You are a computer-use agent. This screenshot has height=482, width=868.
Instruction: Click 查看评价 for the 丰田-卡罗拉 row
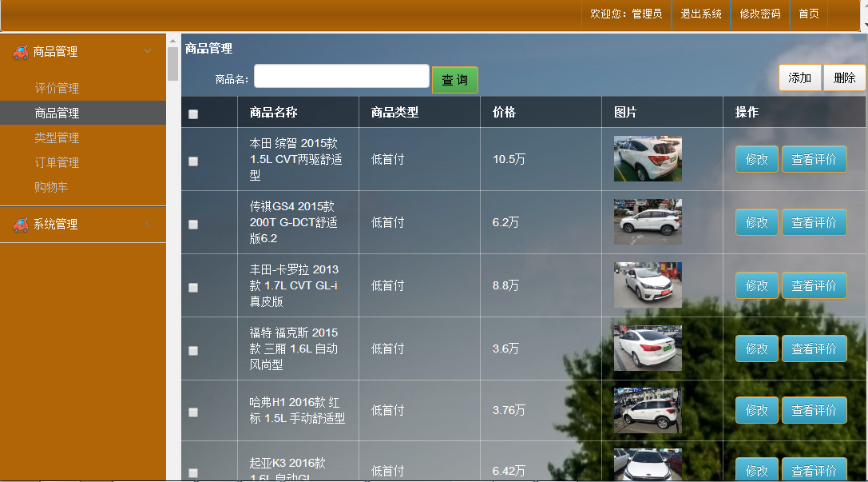(814, 286)
